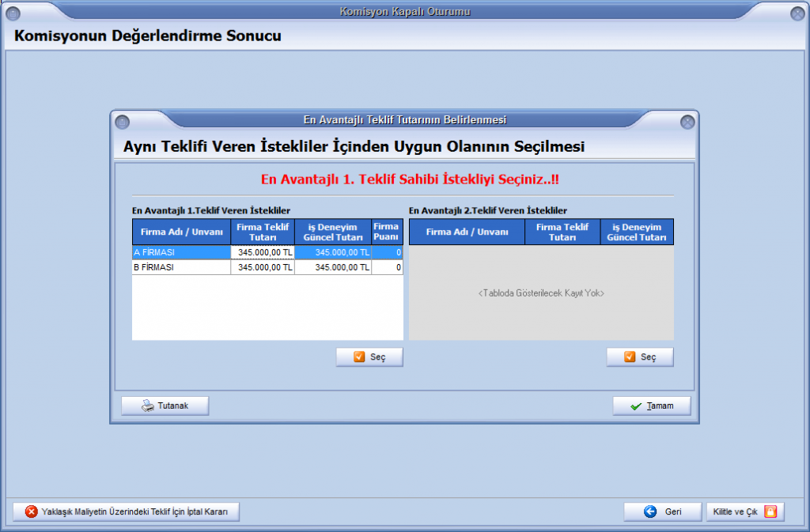Click Firma Teklif Tutarı header in left table
Screen dimensions: 810x532
(263, 232)
